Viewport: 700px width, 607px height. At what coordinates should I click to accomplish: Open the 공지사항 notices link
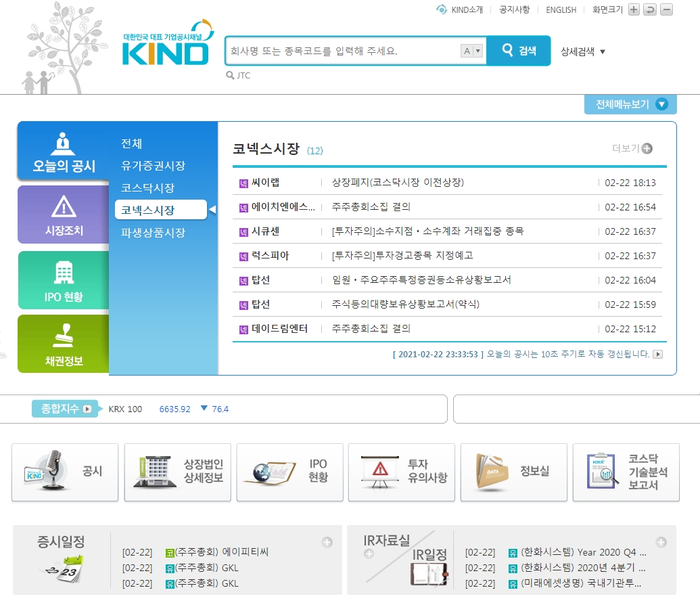[514, 10]
